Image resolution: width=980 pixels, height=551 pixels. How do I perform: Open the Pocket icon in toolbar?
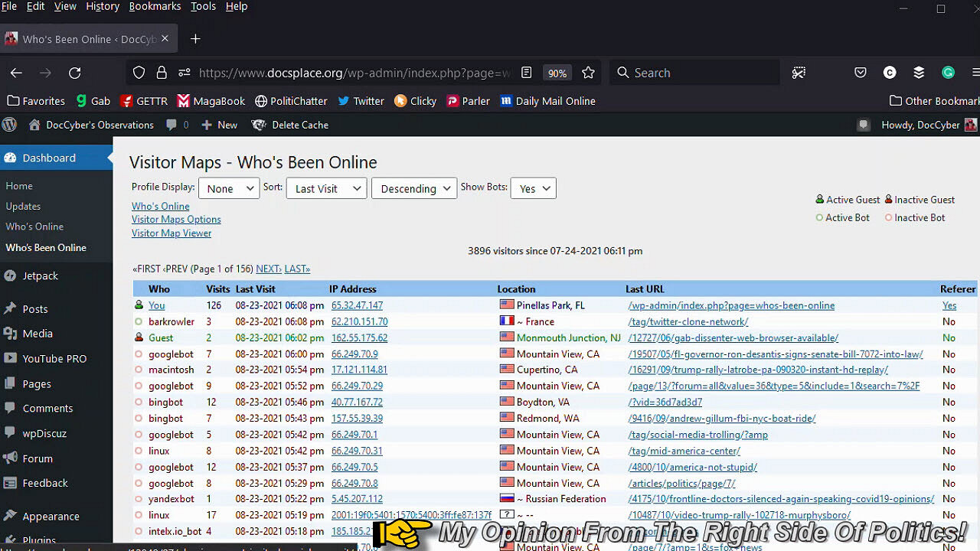(861, 73)
